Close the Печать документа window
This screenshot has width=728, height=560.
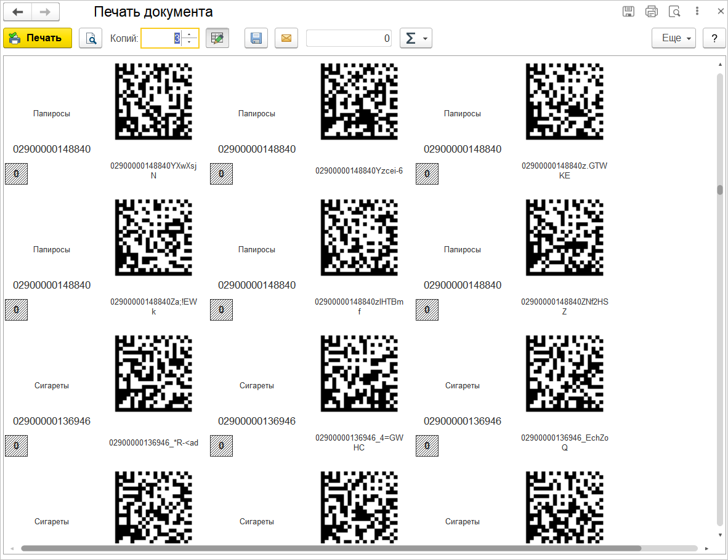[x=721, y=12]
